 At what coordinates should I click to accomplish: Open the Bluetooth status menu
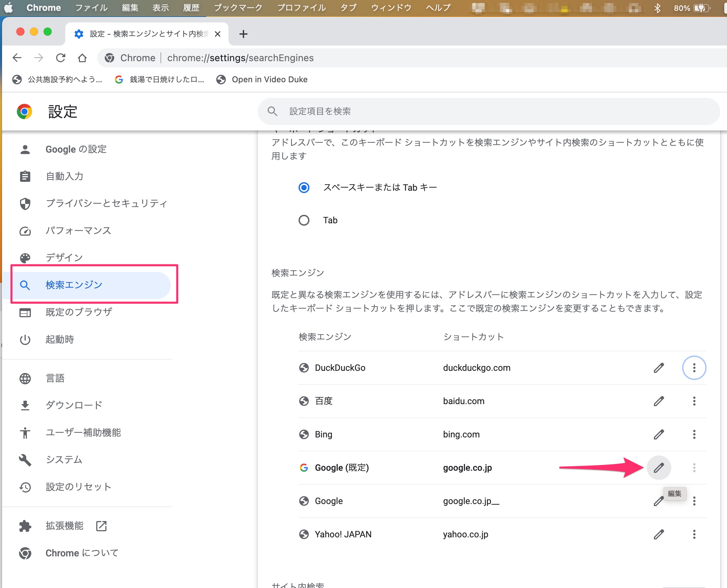click(657, 8)
